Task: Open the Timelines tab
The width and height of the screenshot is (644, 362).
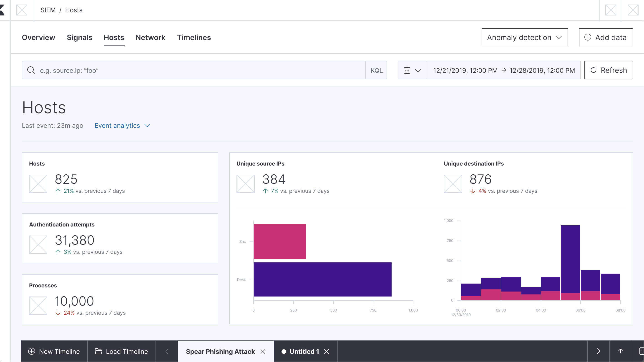Action: click(194, 38)
